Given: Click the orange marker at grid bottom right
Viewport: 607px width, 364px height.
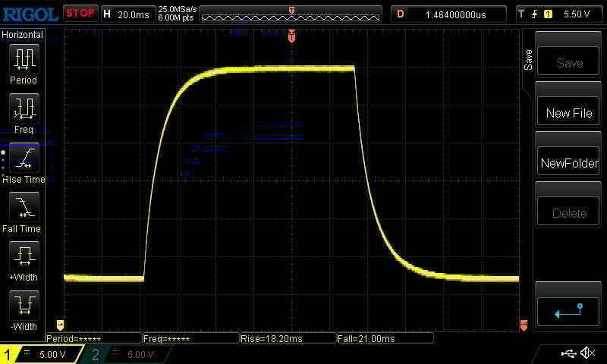Looking at the screenshot, I should 524,325.
